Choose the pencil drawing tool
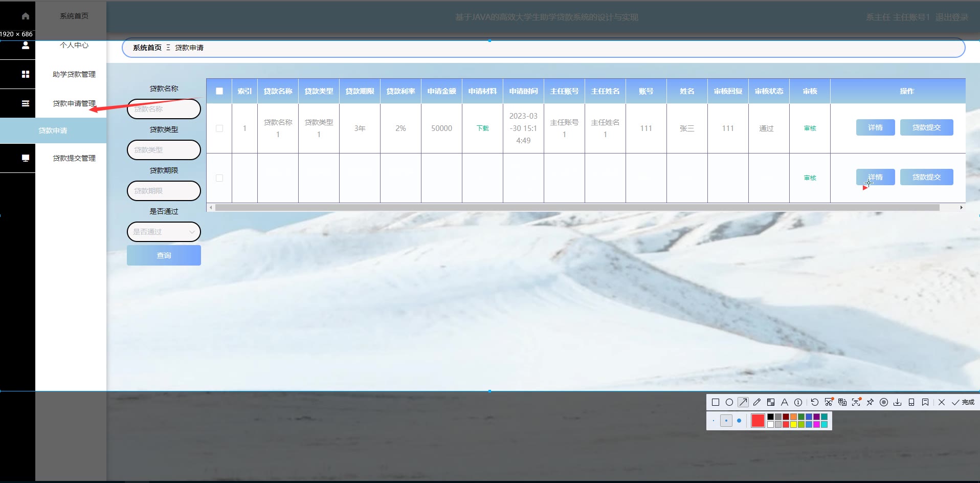Image resolution: width=980 pixels, height=483 pixels. pos(757,402)
